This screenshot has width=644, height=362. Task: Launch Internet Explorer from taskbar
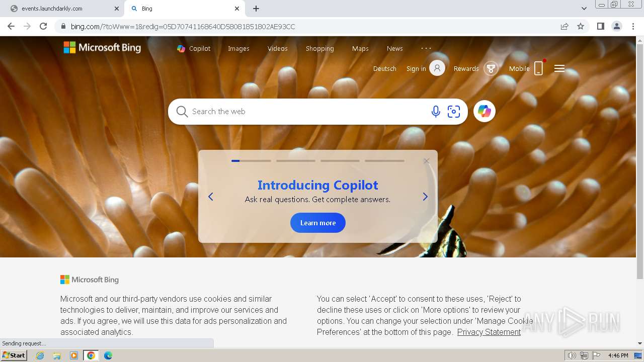(x=40, y=355)
